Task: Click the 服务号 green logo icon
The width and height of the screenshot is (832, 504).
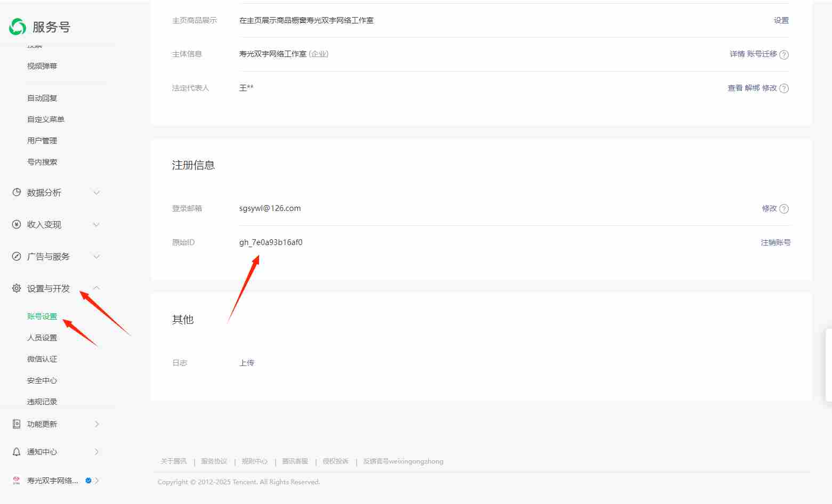Action: [x=17, y=26]
